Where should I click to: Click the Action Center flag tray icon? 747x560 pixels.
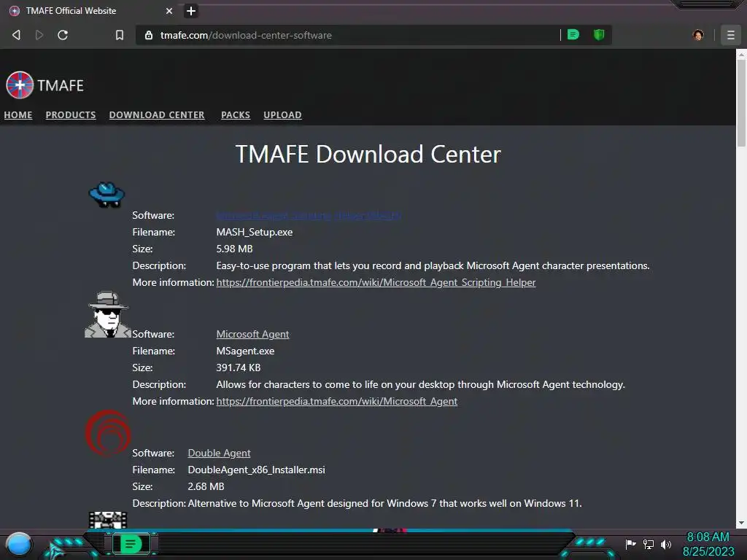631,544
